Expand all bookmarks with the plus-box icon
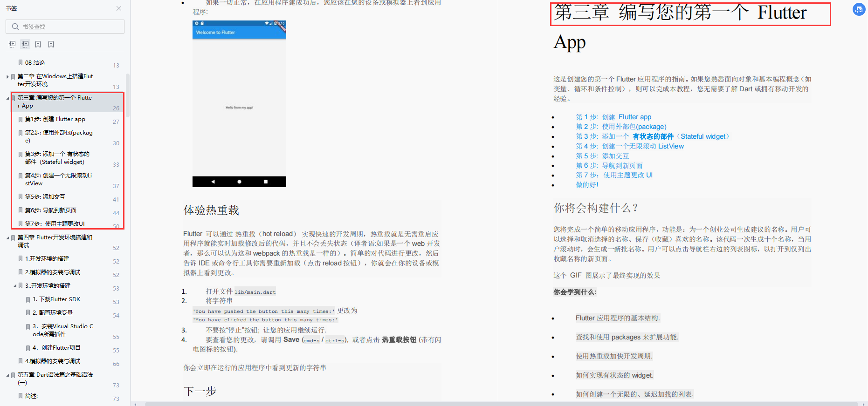This screenshot has width=868, height=406. [12, 44]
